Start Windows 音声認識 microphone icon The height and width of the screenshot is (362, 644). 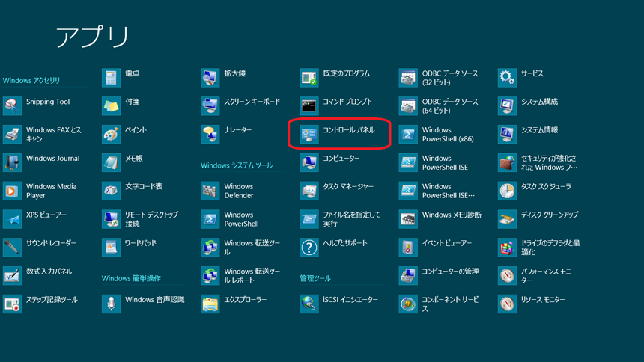coord(111,304)
